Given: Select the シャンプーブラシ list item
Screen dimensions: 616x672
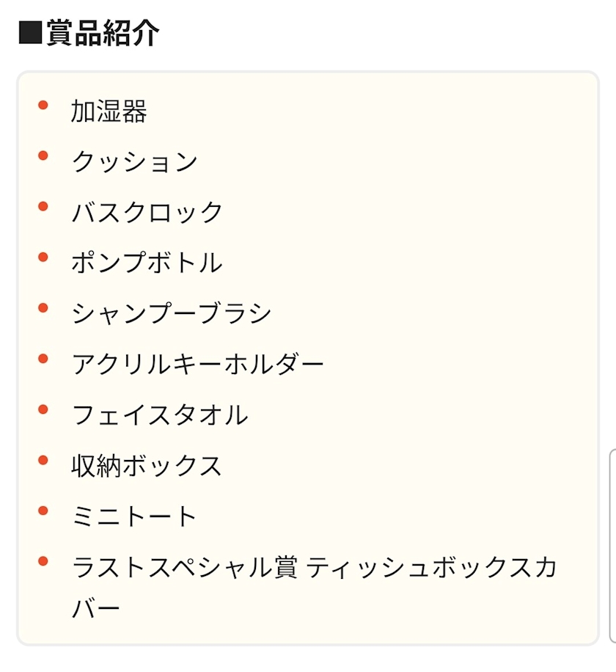Looking at the screenshot, I should [x=172, y=313].
